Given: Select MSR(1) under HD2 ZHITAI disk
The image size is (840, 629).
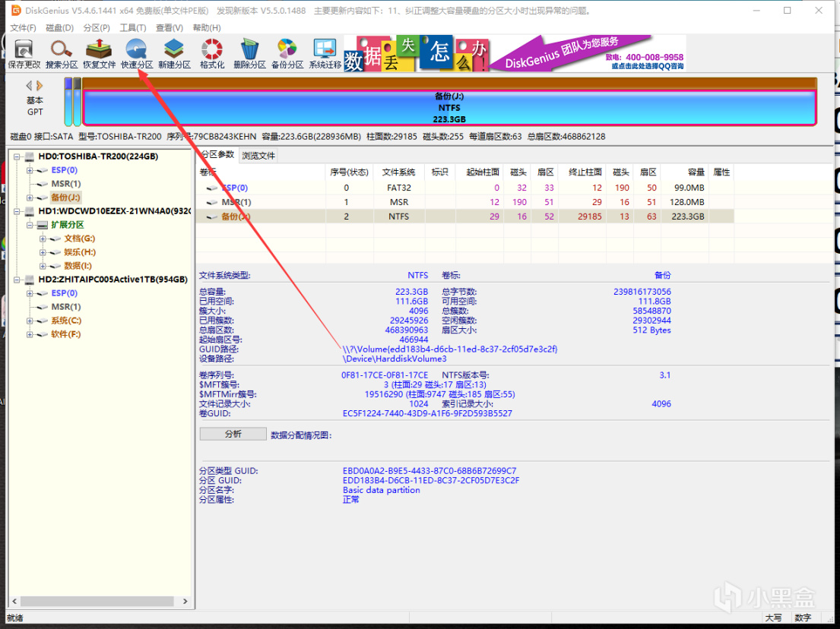Looking at the screenshot, I should pos(66,307).
